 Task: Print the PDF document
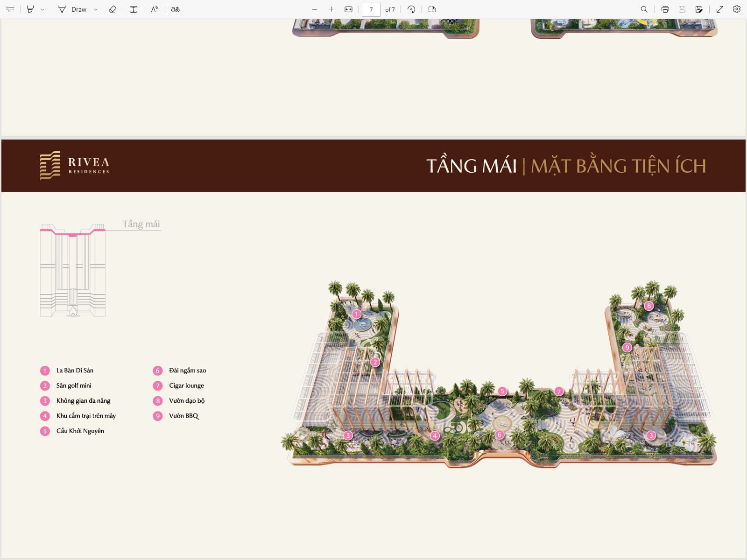[665, 9]
